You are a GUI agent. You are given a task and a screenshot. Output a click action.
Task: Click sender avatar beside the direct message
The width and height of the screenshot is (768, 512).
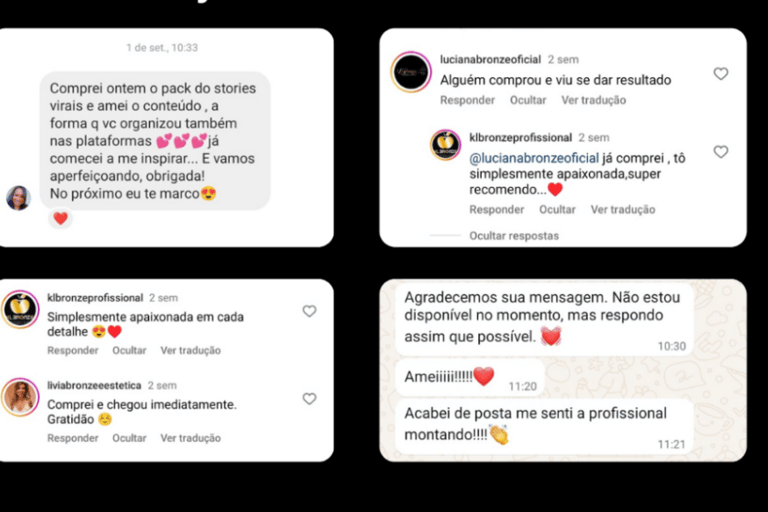tap(19, 198)
